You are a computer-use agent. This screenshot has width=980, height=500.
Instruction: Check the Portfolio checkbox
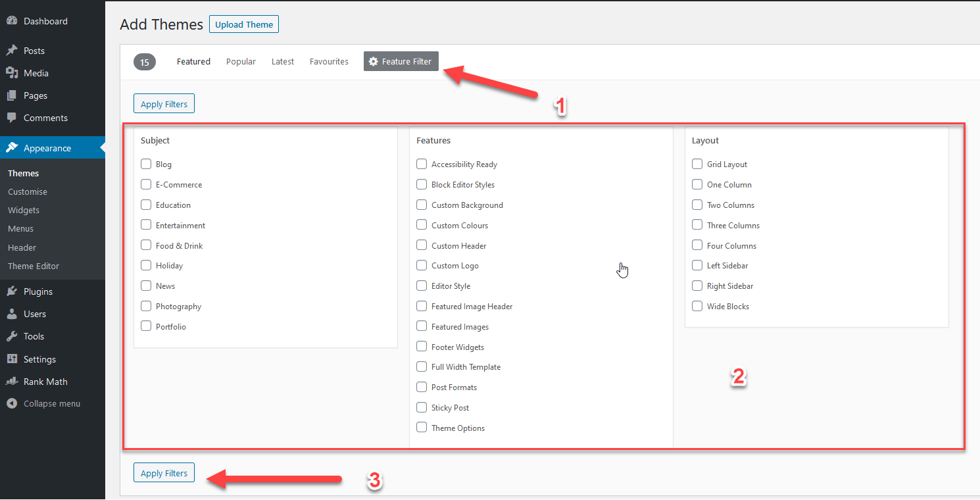(146, 326)
